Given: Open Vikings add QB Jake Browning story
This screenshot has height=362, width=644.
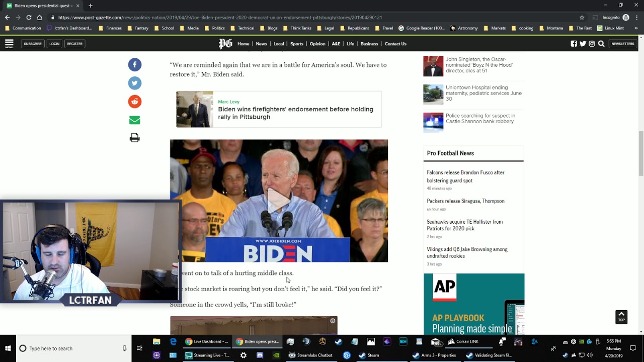Looking at the screenshot, I should point(467,252).
